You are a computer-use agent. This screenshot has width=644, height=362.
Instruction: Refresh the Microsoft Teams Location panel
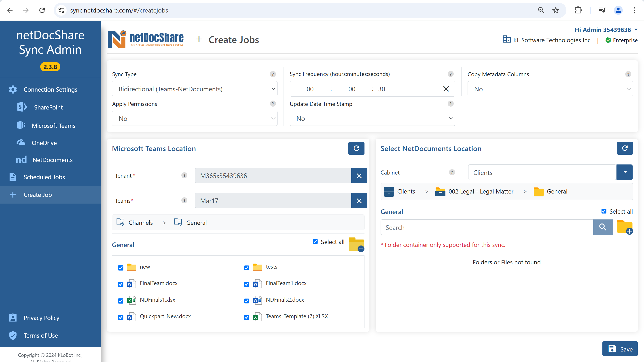pos(356,148)
